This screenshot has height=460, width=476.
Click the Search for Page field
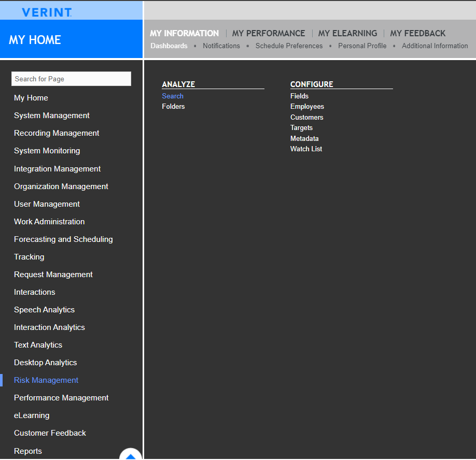(72, 79)
